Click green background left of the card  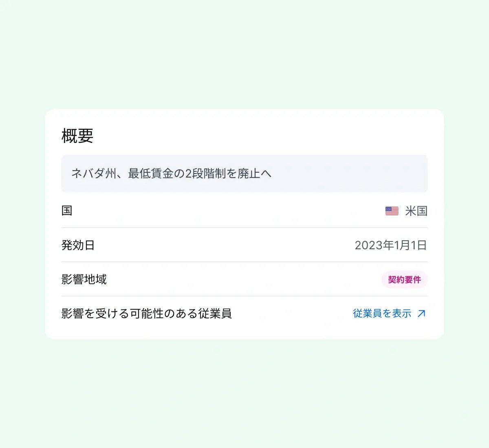point(22,224)
